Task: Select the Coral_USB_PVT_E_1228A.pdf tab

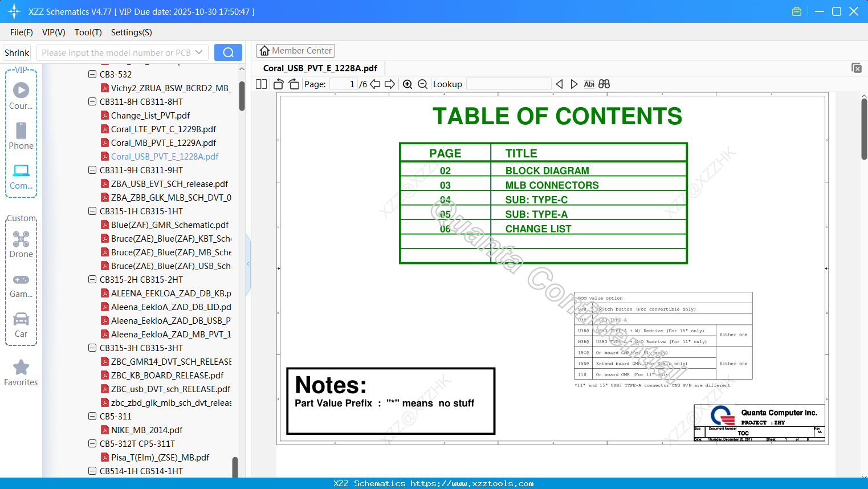Action: click(x=320, y=68)
